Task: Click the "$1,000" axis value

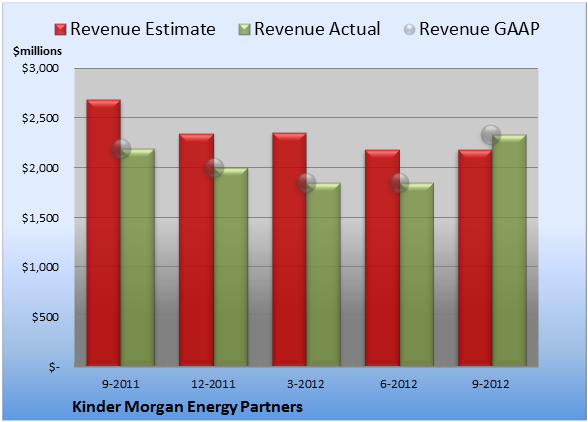Action: click(x=40, y=267)
